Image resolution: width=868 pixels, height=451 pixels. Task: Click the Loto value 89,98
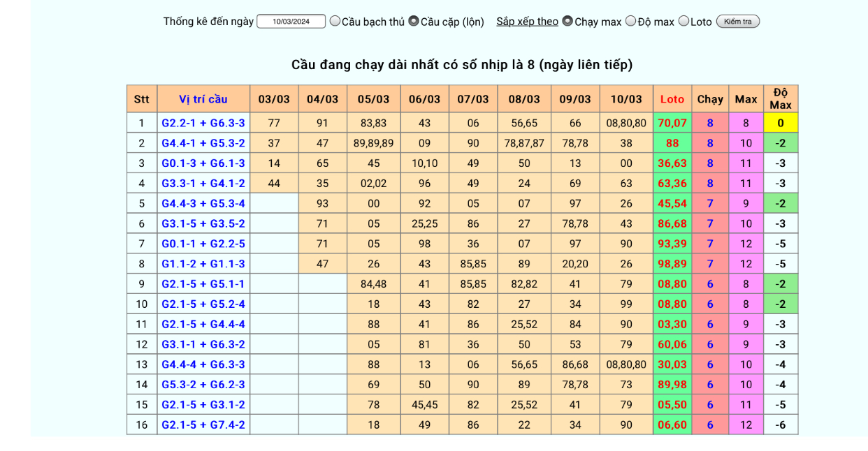[672, 385]
